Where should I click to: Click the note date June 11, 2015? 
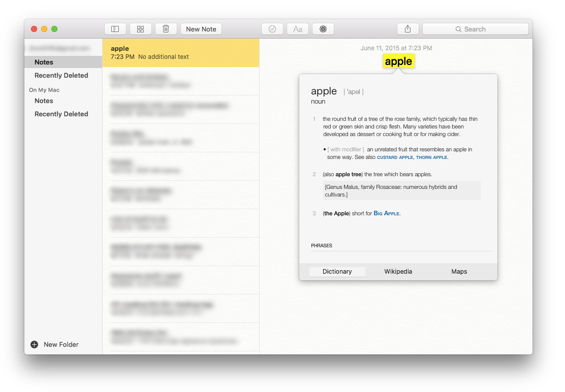tap(396, 48)
